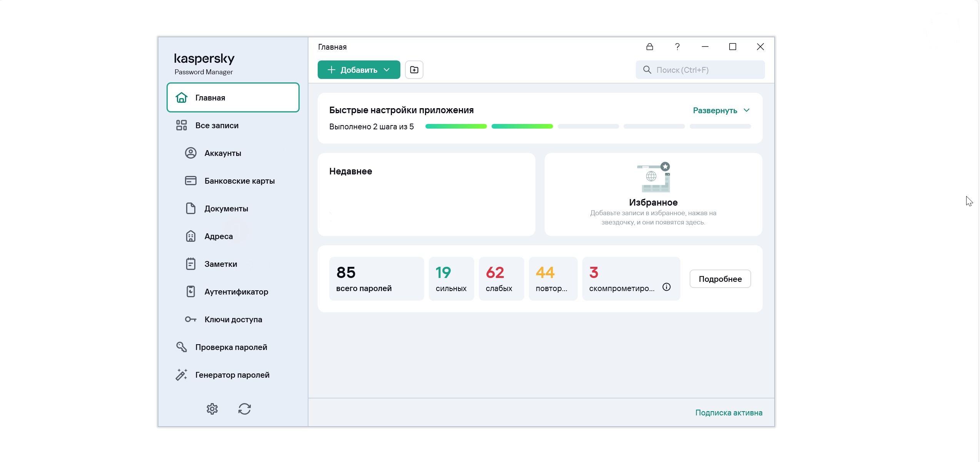Open help via question mark icon

coord(677,47)
